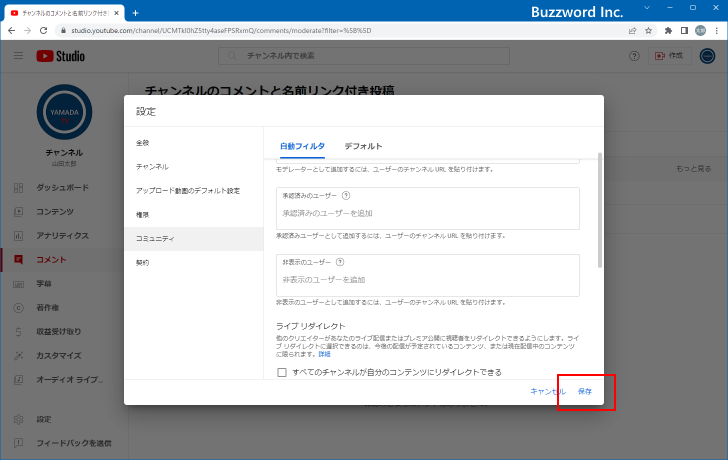
Task: Click the YouTube Studio logo
Action: click(61, 56)
